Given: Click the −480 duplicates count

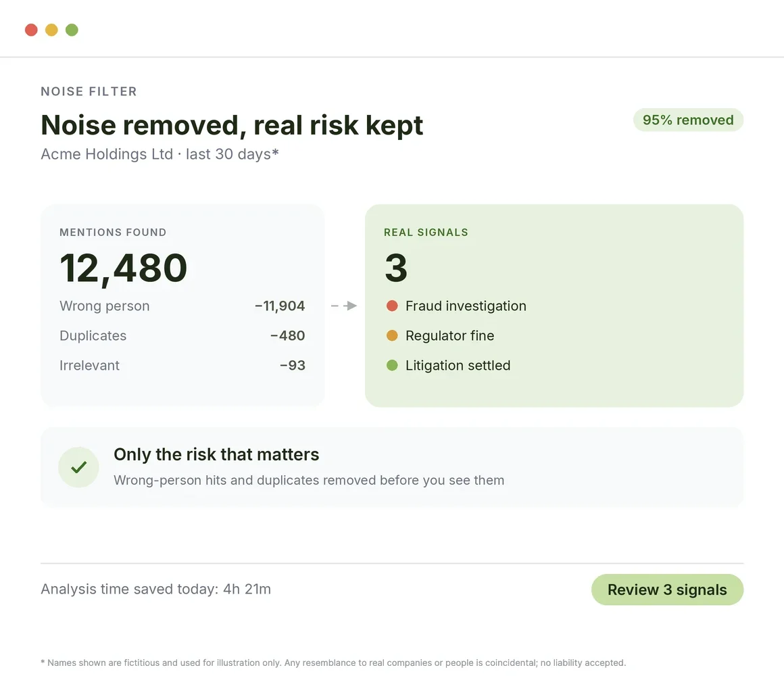Looking at the screenshot, I should [287, 335].
